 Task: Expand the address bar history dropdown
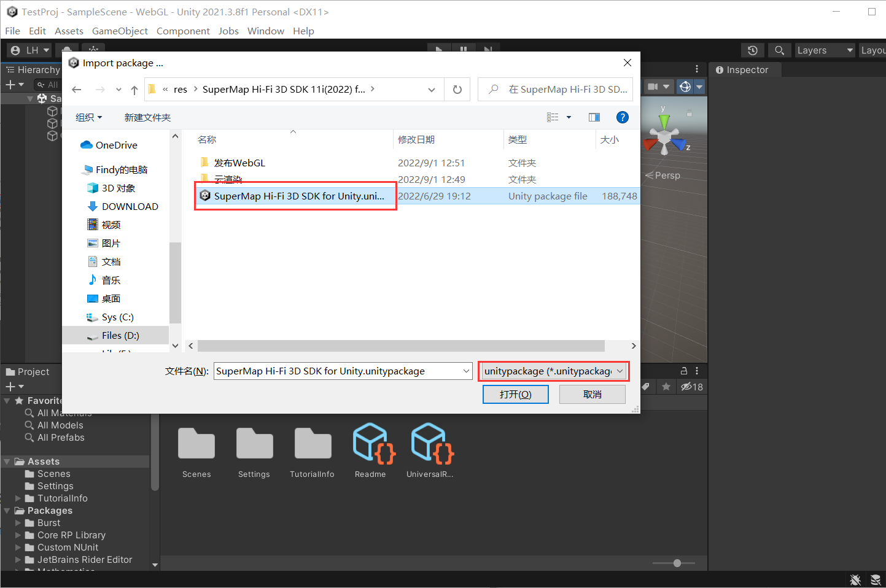pyautogui.click(x=432, y=90)
